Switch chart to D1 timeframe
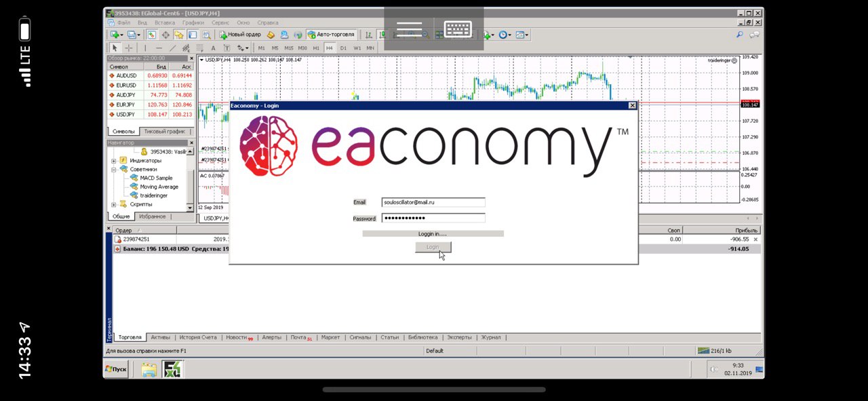Viewport: 868px width, 401px height. (x=343, y=48)
